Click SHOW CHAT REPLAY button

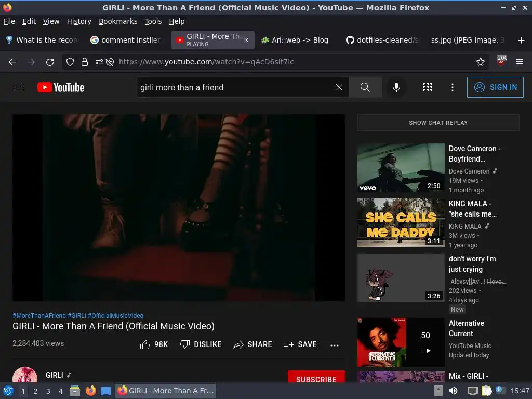click(438, 123)
